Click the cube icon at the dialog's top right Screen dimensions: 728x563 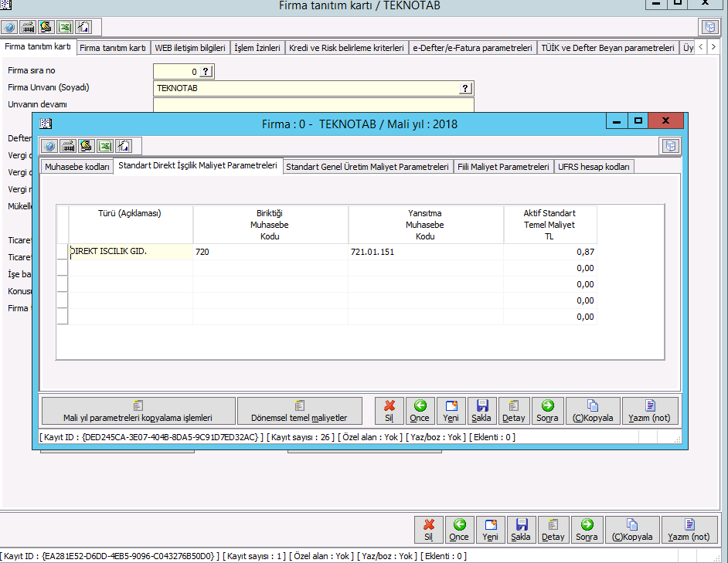(x=670, y=146)
